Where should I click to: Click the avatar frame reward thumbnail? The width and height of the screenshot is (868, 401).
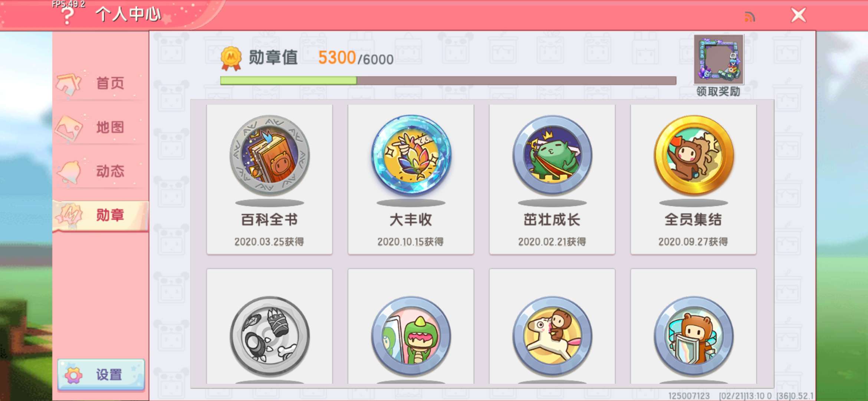[x=719, y=59]
